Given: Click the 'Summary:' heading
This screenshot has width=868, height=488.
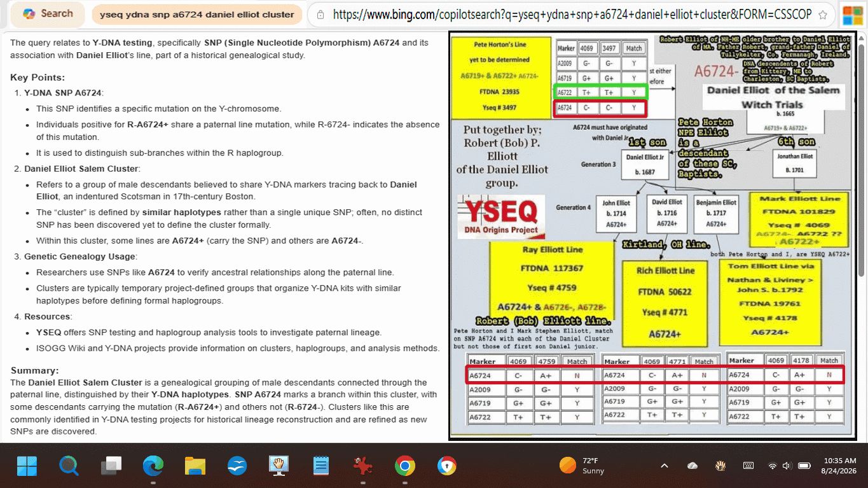Looking at the screenshot, I should pyautogui.click(x=35, y=370).
